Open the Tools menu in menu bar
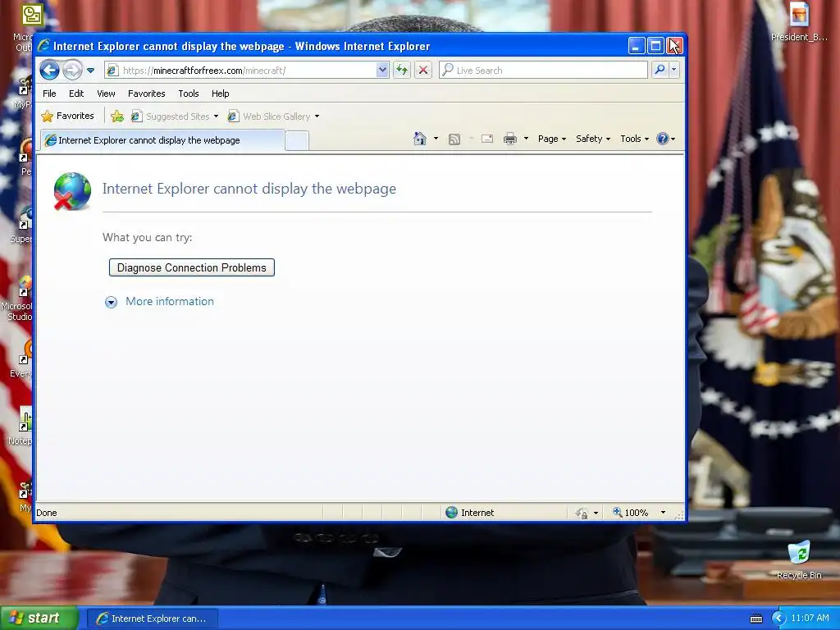840x630 pixels. 189,94
